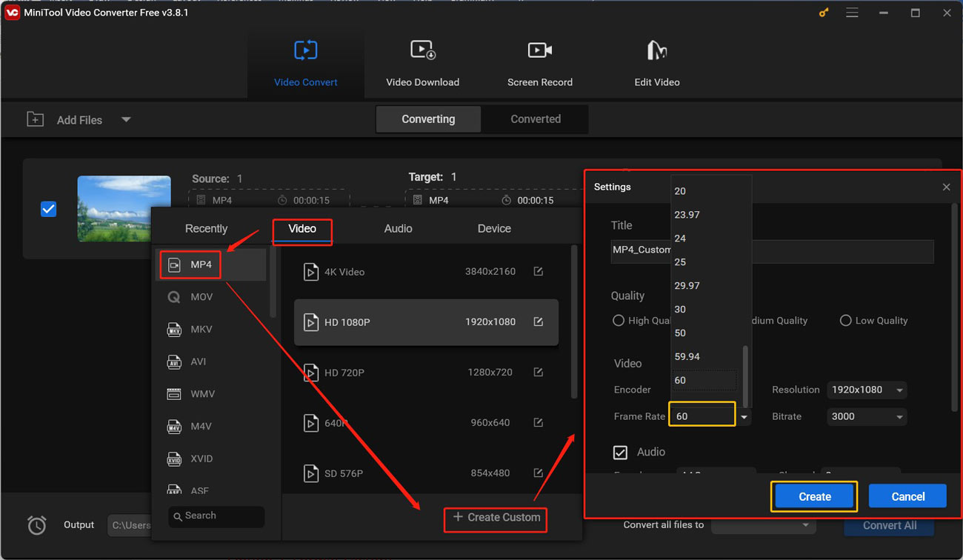Click the Add Files icon
Viewport: 963px width, 560px height.
pos(35,119)
